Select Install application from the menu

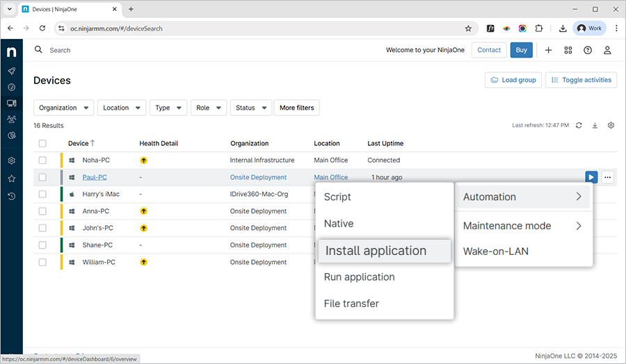click(x=384, y=251)
